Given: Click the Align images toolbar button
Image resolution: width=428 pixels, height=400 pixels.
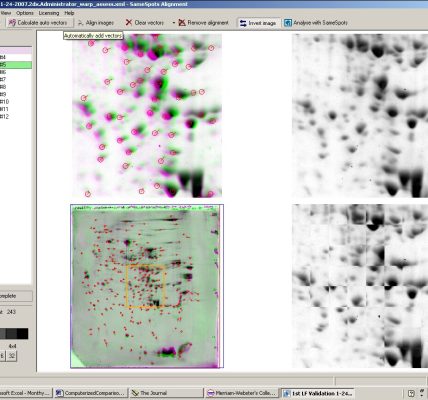Looking at the screenshot, I should click(96, 23).
